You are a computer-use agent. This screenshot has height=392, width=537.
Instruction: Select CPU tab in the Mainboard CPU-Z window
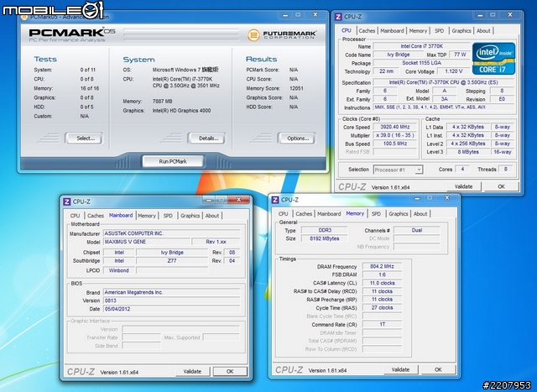[x=75, y=216]
